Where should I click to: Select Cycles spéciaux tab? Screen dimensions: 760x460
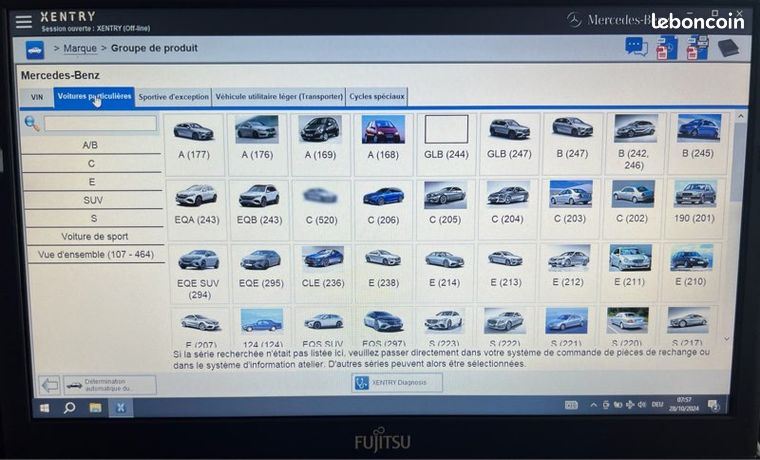377,96
